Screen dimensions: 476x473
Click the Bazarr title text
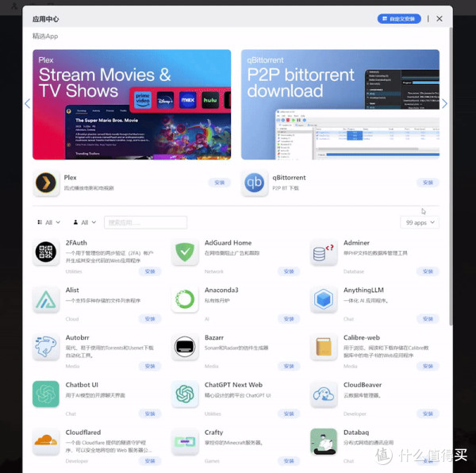point(214,337)
